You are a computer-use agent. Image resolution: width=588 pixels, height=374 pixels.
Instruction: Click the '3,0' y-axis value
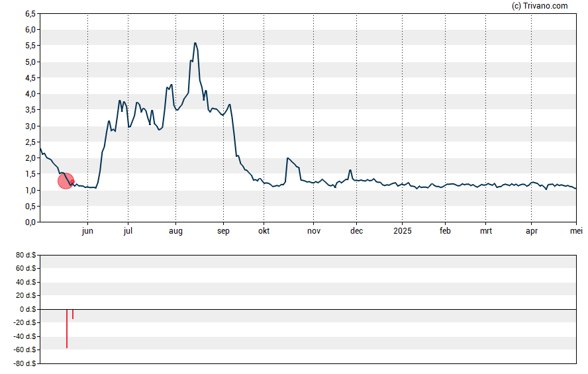30,126
